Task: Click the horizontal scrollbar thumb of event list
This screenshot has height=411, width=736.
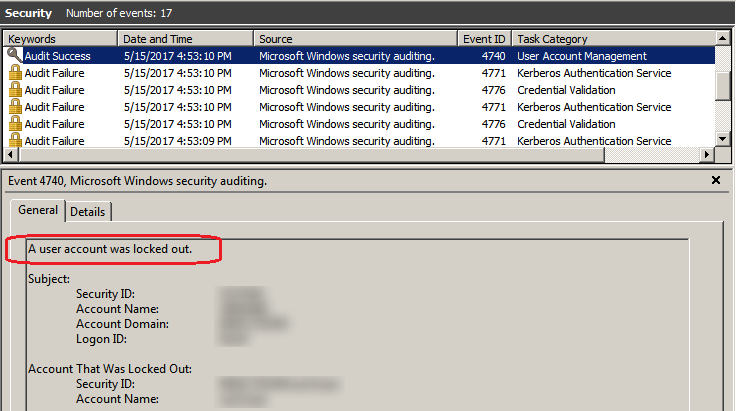Action: [x=300, y=155]
